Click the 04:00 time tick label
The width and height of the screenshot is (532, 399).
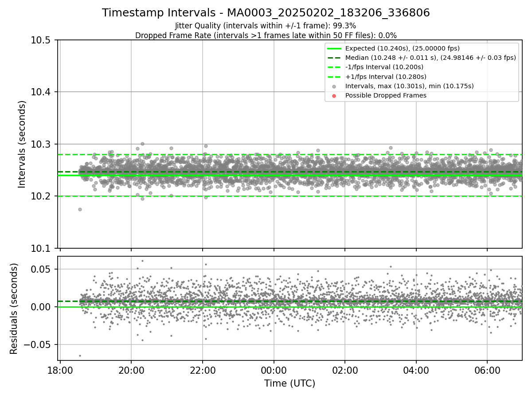[416, 370]
